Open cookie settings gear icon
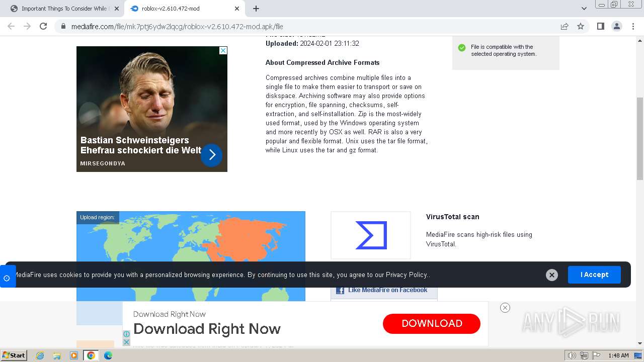This screenshot has height=362, width=644. (7, 278)
